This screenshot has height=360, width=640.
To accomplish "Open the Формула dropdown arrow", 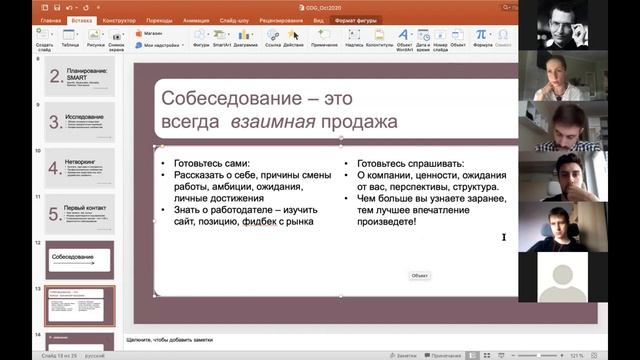I will click(x=490, y=34).
